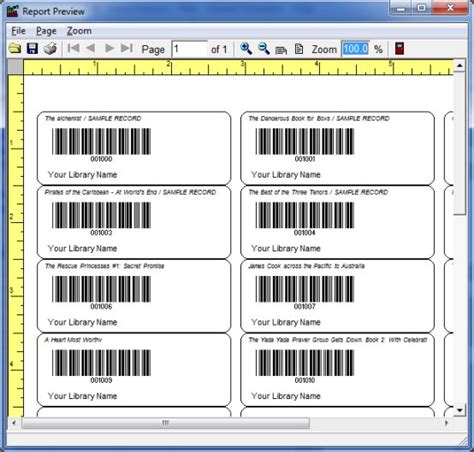Go to next page arrow
The width and height of the screenshot is (474, 452).
(109, 48)
